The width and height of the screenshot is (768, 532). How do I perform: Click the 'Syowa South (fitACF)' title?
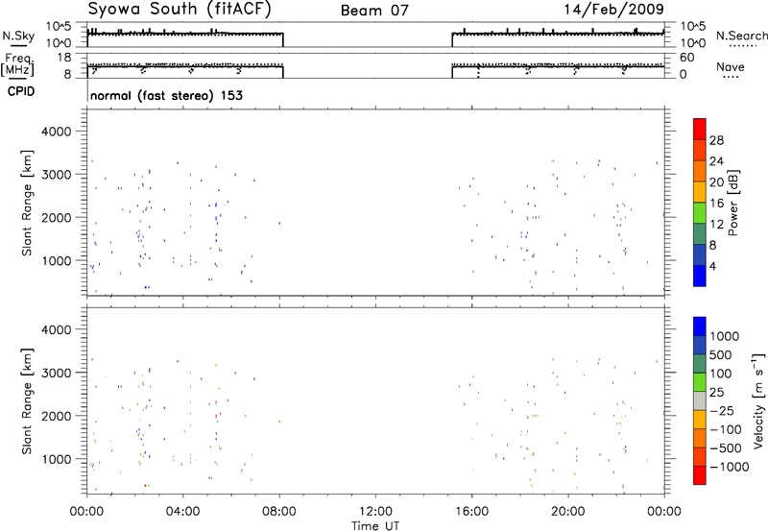[x=180, y=9]
